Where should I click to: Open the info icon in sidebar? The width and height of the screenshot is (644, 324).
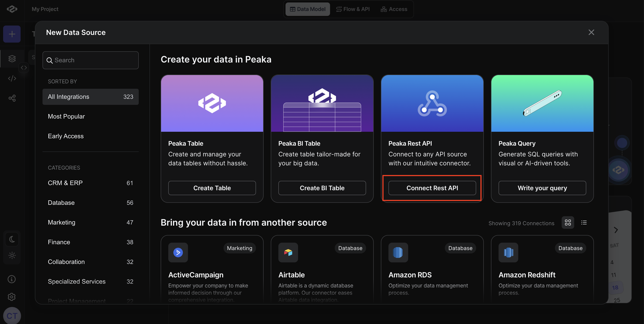[x=12, y=279]
